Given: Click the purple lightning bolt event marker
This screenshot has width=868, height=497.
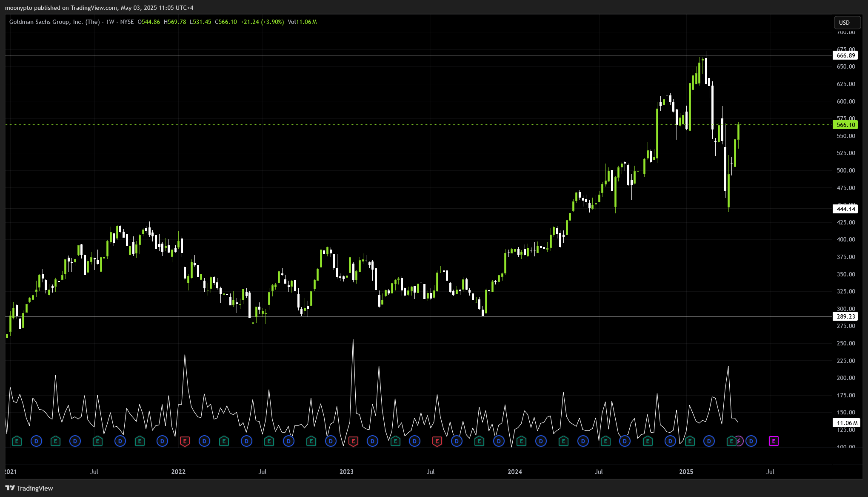Looking at the screenshot, I should click(x=739, y=441).
